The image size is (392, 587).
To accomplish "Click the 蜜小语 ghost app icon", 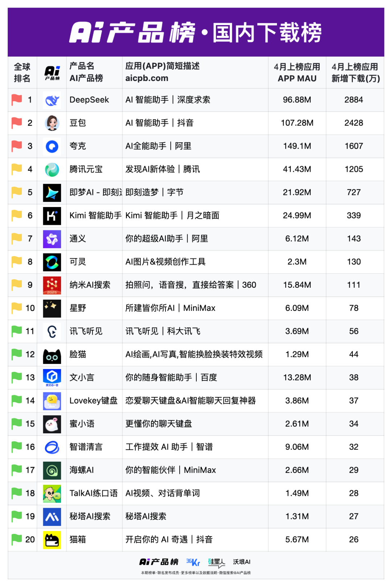I will [52, 424].
